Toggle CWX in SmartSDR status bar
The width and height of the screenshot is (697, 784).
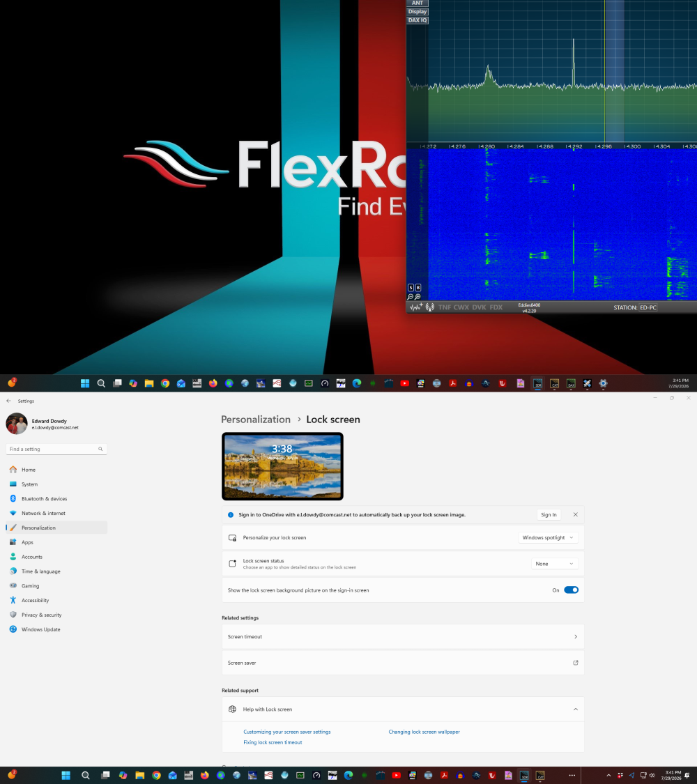coord(461,307)
